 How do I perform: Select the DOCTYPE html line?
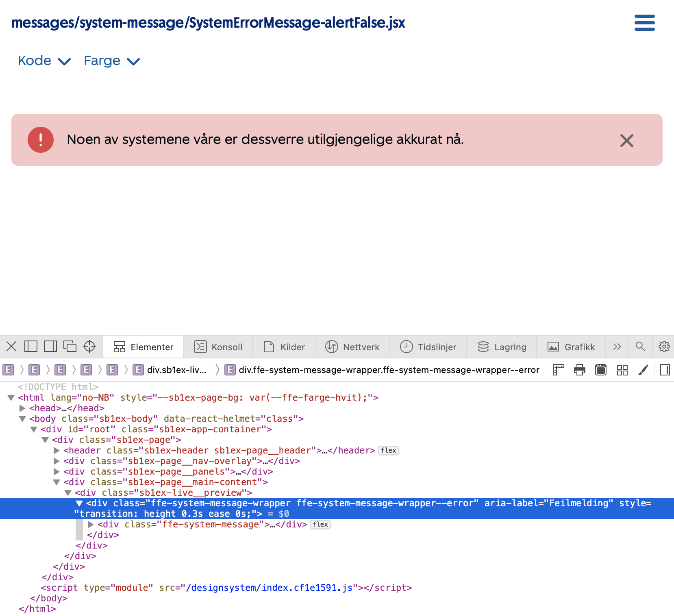58,387
